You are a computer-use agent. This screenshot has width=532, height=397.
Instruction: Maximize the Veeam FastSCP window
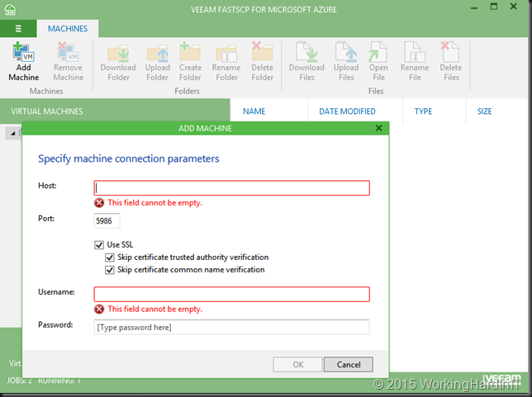494,7
